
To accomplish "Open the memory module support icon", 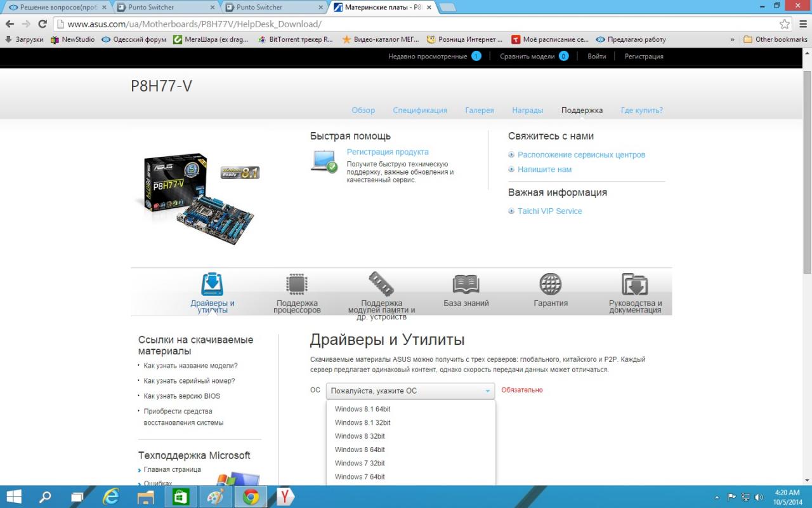I will (x=381, y=284).
